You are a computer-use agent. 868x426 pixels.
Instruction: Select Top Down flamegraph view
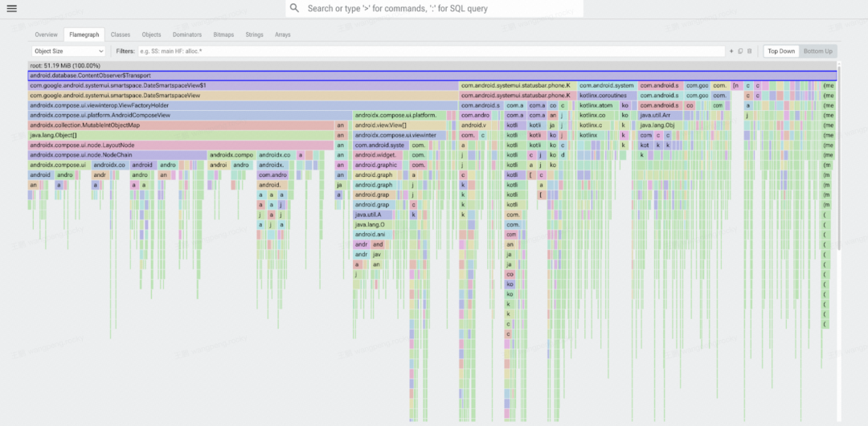click(781, 51)
